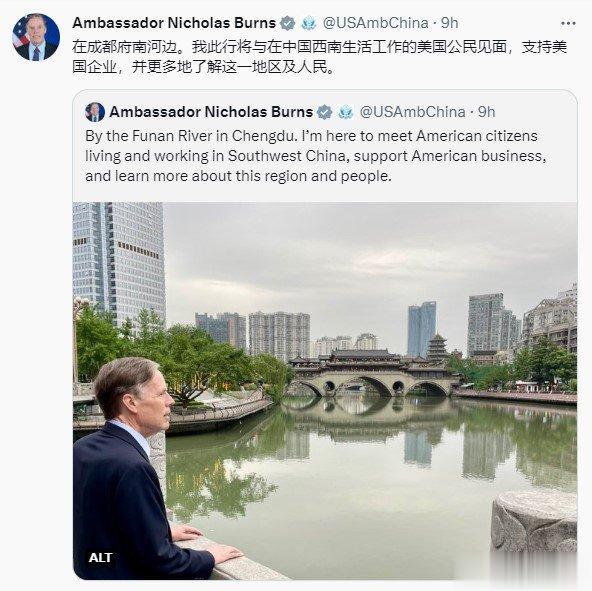This screenshot has height=591, width=592.
Task: Click the bridge in the tweet photo
Action: [374, 374]
